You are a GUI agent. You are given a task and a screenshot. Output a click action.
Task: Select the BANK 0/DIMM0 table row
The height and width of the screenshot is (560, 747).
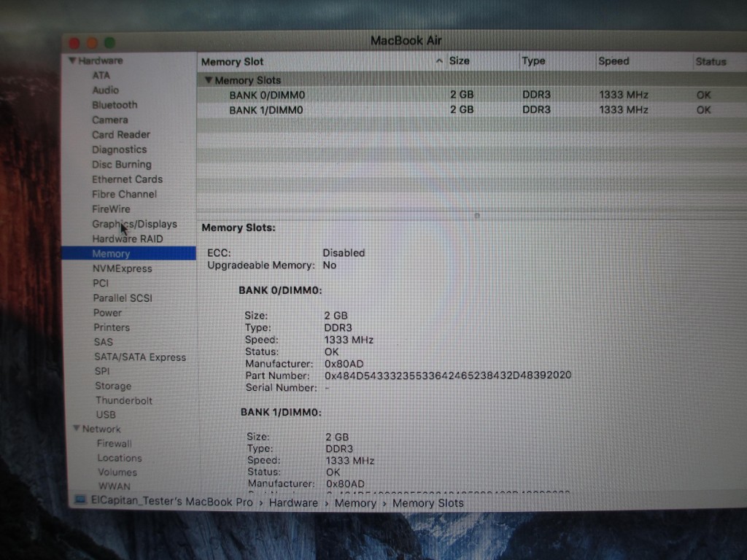[x=472, y=95]
